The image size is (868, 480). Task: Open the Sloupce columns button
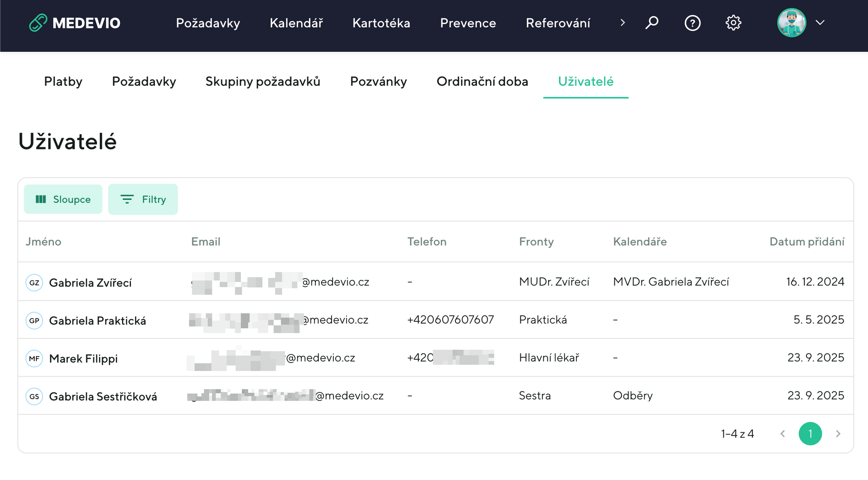click(63, 199)
